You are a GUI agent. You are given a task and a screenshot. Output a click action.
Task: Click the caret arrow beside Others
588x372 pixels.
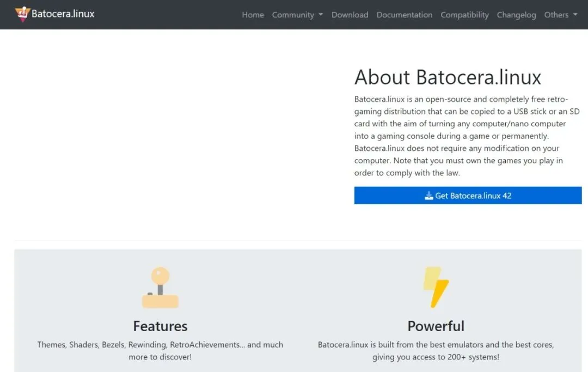click(x=575, y=15)
